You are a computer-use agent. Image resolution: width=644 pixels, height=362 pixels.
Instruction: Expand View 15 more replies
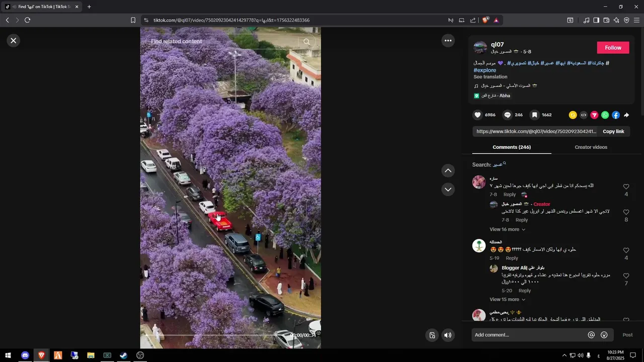tap(507, 300)
